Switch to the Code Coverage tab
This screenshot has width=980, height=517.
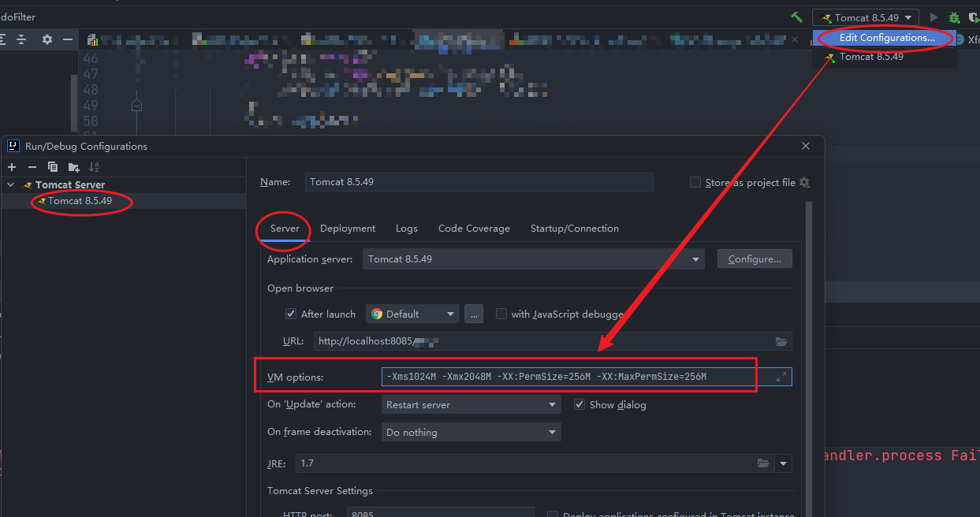point(474,229)
